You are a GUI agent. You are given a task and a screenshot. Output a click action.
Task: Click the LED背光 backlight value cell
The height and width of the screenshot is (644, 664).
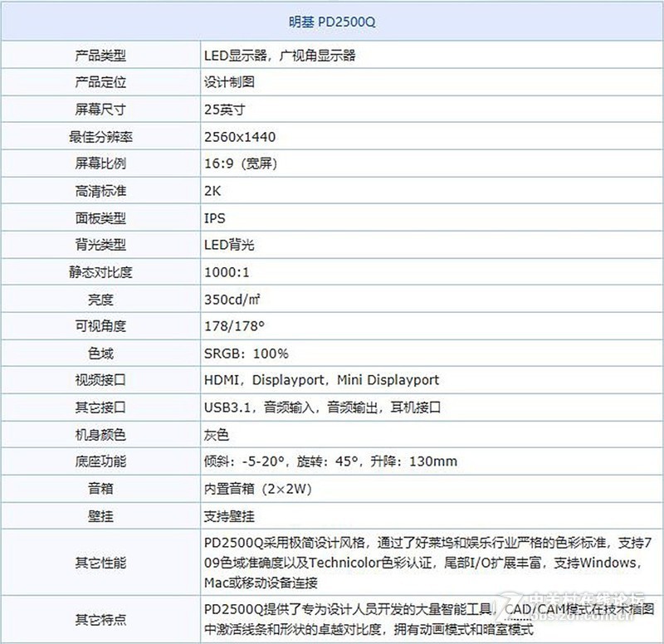pos(228,245)
